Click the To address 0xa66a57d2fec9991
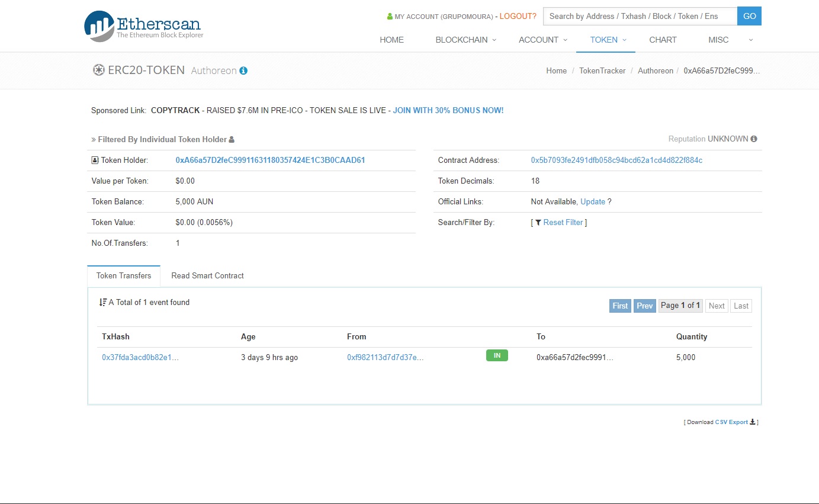Image resolution: width=819 pixels, height=504 pixels. click(x=575, y=357)
